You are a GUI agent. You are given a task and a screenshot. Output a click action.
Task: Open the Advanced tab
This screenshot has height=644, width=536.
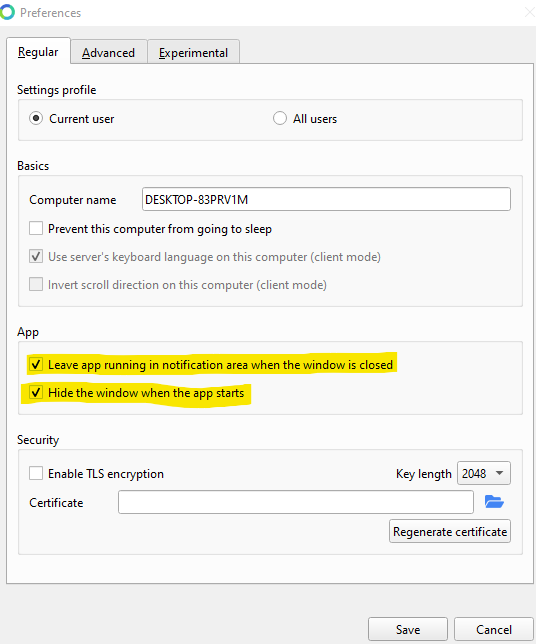(108, 53)
